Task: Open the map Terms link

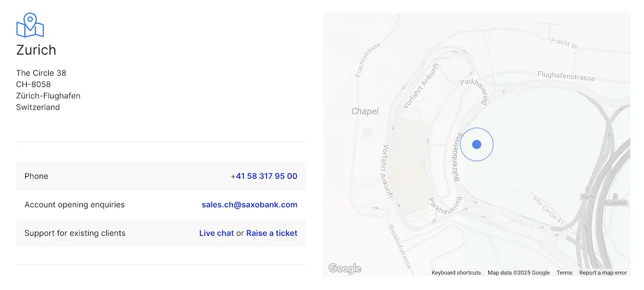Action: tap(565, 273)
